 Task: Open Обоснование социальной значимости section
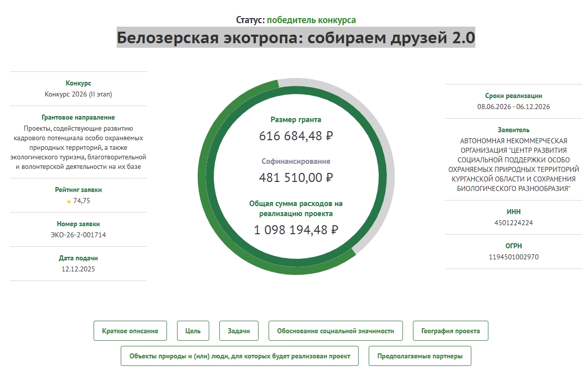click(335, 331)
